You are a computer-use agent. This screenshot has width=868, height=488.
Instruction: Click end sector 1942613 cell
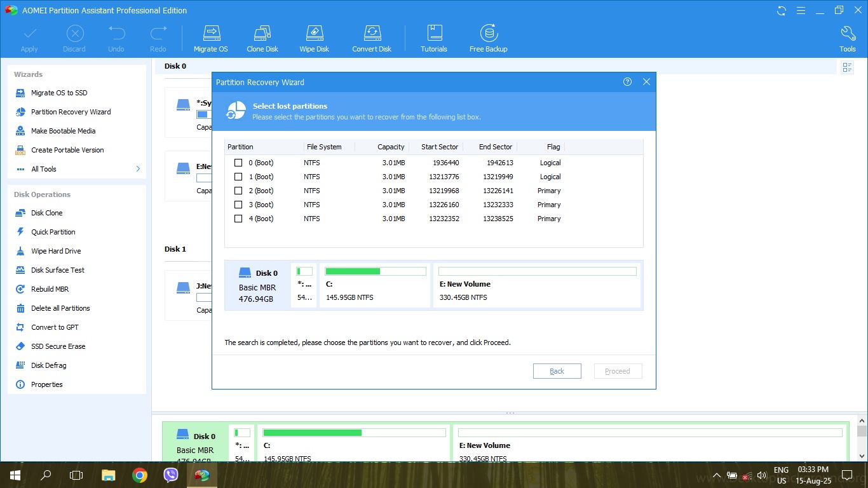click(498, 163)
